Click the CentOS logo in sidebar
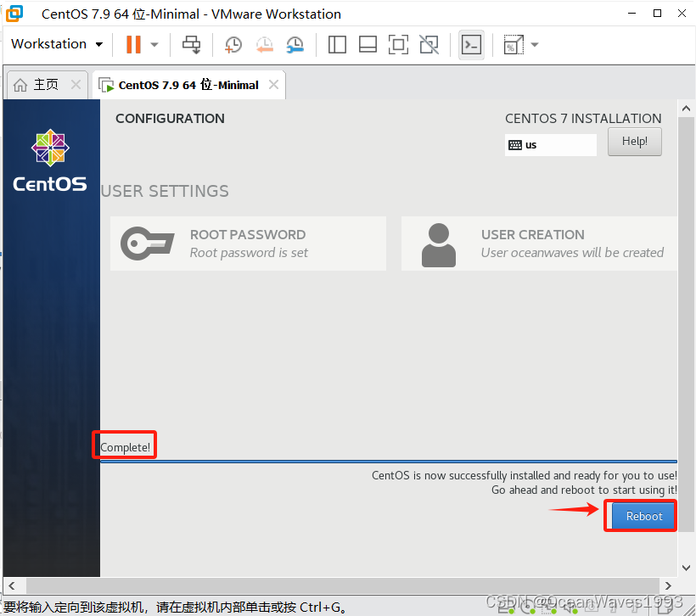This screenshot has width=696, height=616. pos(50,160)
